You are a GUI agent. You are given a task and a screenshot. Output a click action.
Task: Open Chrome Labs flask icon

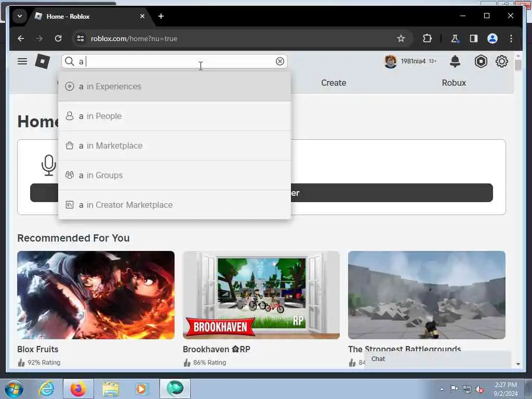tap(455, 38)
